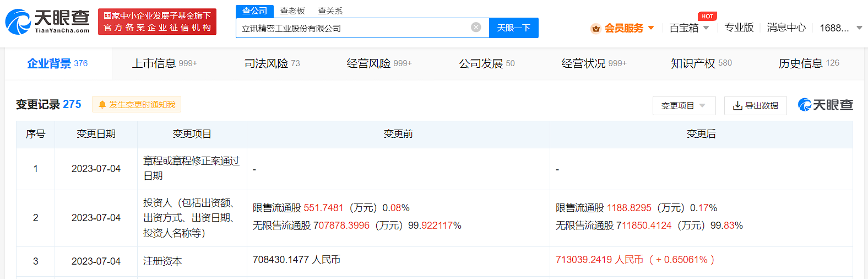Switch to the 经营状况 tab
The width and height of the screenshot is (868, 279).
(x=594, y=63)
